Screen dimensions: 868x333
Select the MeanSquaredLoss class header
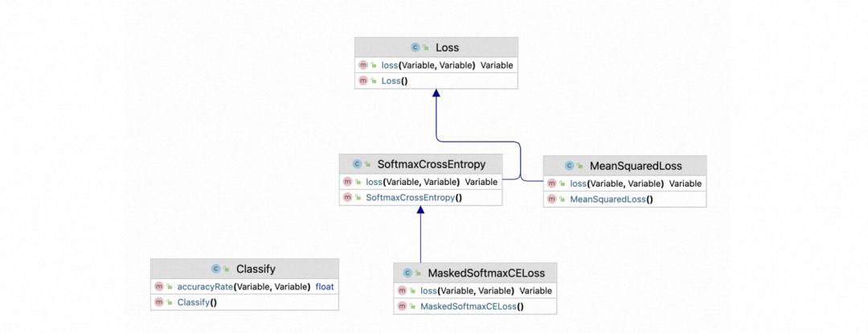[x=624, y=166]
